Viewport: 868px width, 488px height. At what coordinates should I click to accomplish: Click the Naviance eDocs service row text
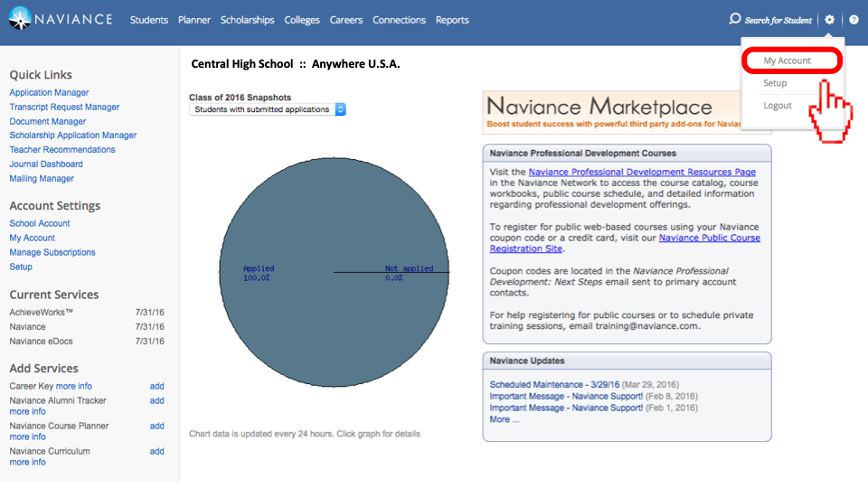[x=41, y=342]
